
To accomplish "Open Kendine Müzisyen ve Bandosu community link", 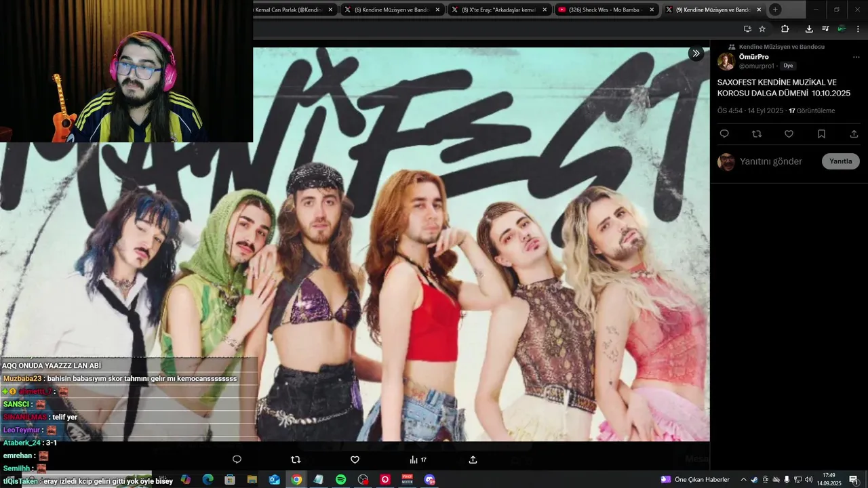I will (x=781, y=47).
